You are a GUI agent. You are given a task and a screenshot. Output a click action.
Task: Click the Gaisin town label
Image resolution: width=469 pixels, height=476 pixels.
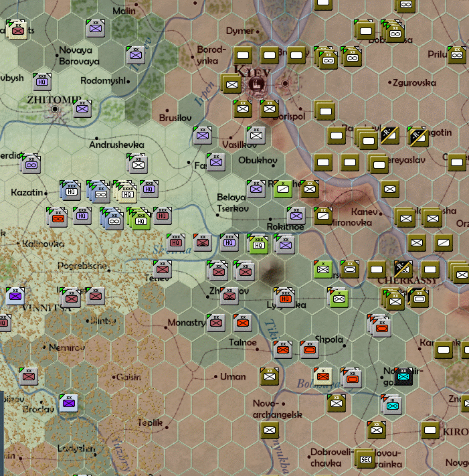click(129, 377)
